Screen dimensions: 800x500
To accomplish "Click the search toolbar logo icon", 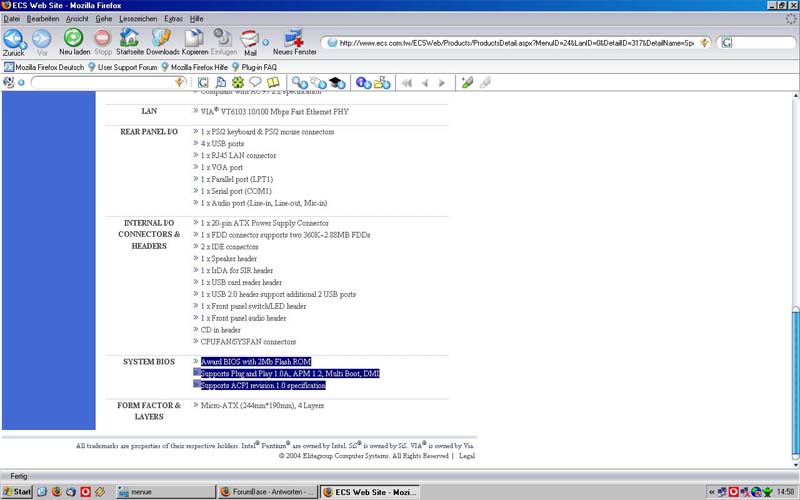I will pyautogui.click(x=9, y=82).
